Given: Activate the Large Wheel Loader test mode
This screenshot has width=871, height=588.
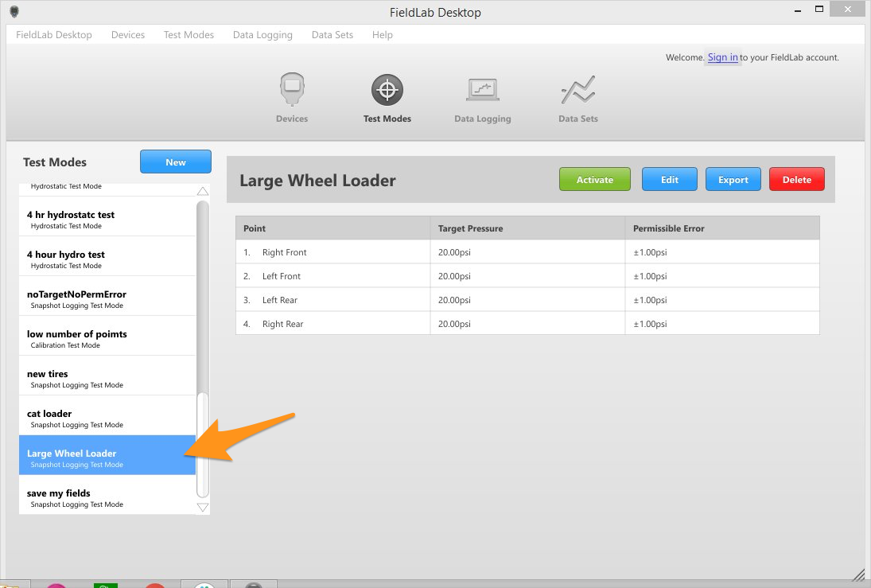Looking at the screenshot, I should click(x=594, y=180).
